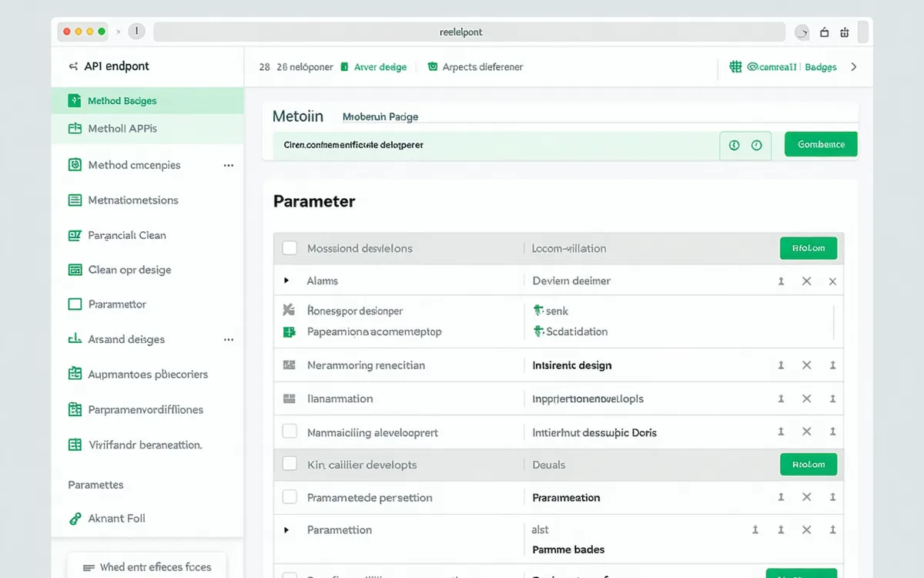This screenshot has width=924, height=578.
Task: Click the Aknant Foll link icon
Action: point(75,519)
